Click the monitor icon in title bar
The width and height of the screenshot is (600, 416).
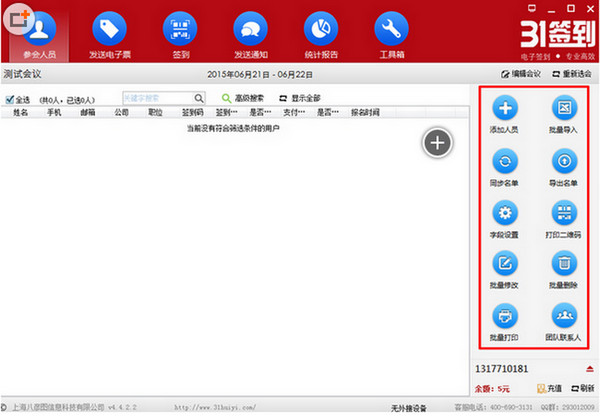tap(532, 8)
